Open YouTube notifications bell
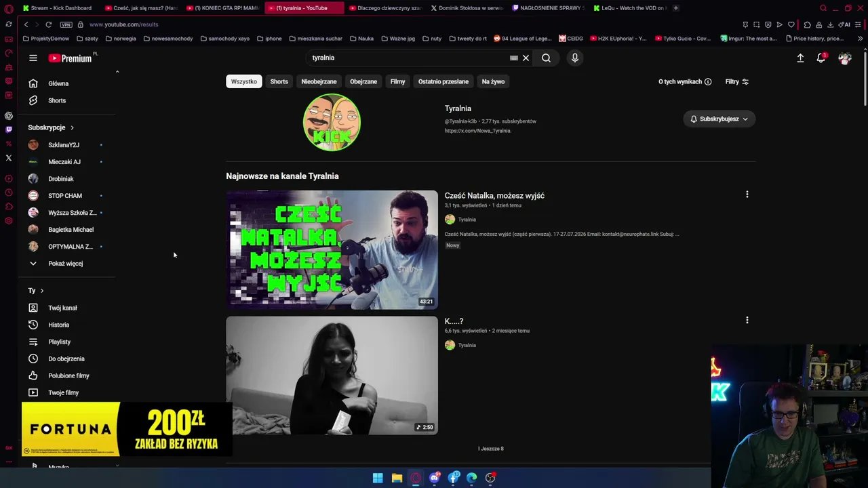The height and width of the screenshot is (488, 868). (x=821, y=58)
